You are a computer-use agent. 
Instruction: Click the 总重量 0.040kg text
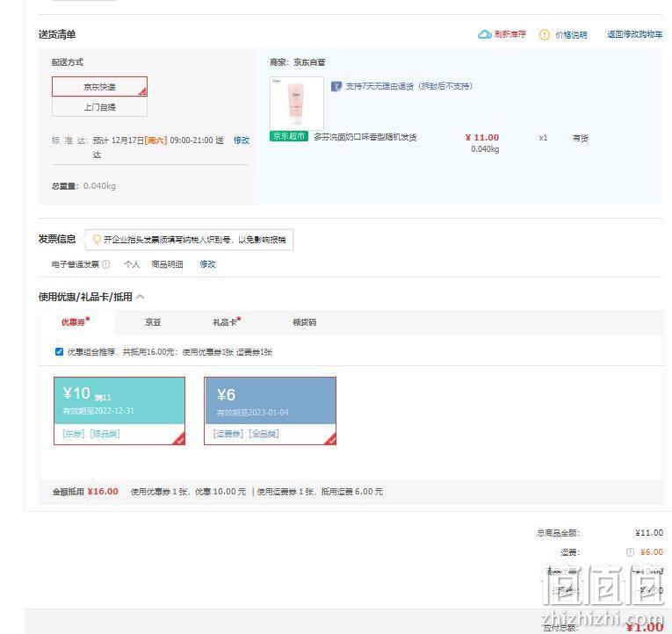point(83,186)
